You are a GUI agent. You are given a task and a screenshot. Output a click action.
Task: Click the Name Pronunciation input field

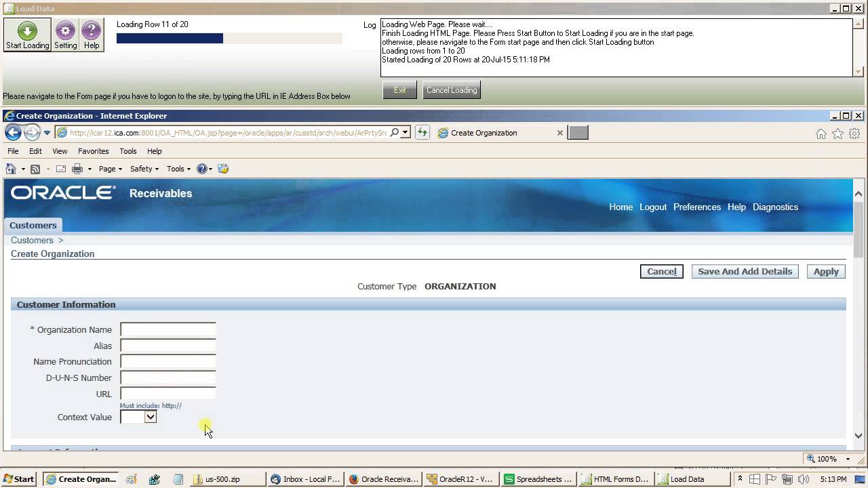tap(168, 361)
